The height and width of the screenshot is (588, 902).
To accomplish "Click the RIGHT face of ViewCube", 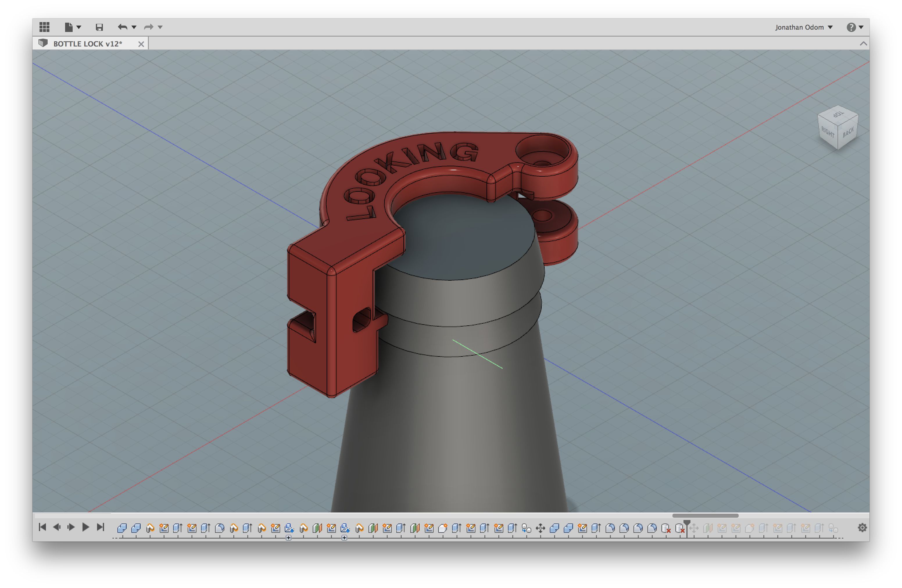I will point(828,132).
